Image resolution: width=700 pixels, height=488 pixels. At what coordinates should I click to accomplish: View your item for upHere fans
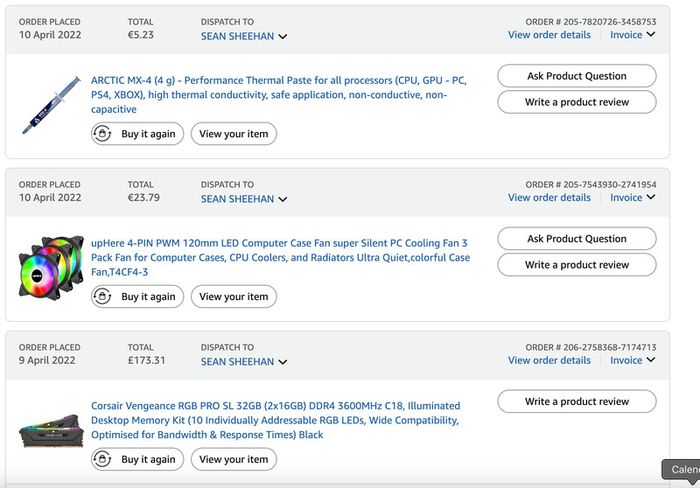pos(234,296)
